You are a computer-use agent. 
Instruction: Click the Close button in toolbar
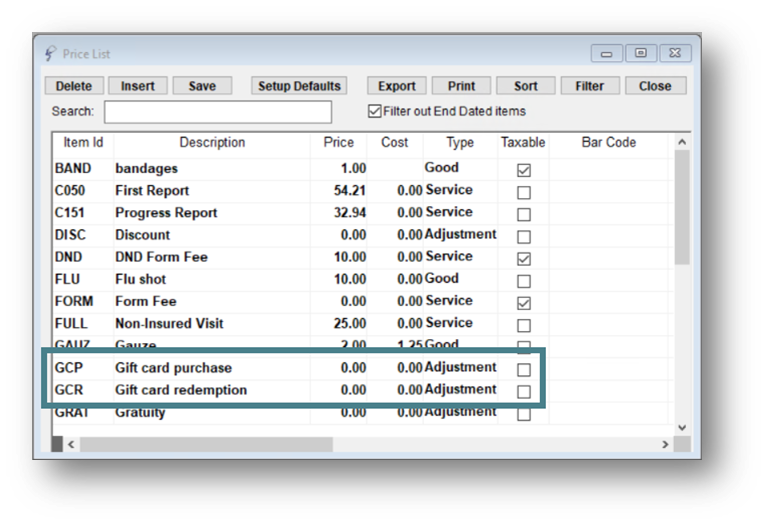pyautogui.click(x=655, y=86)
